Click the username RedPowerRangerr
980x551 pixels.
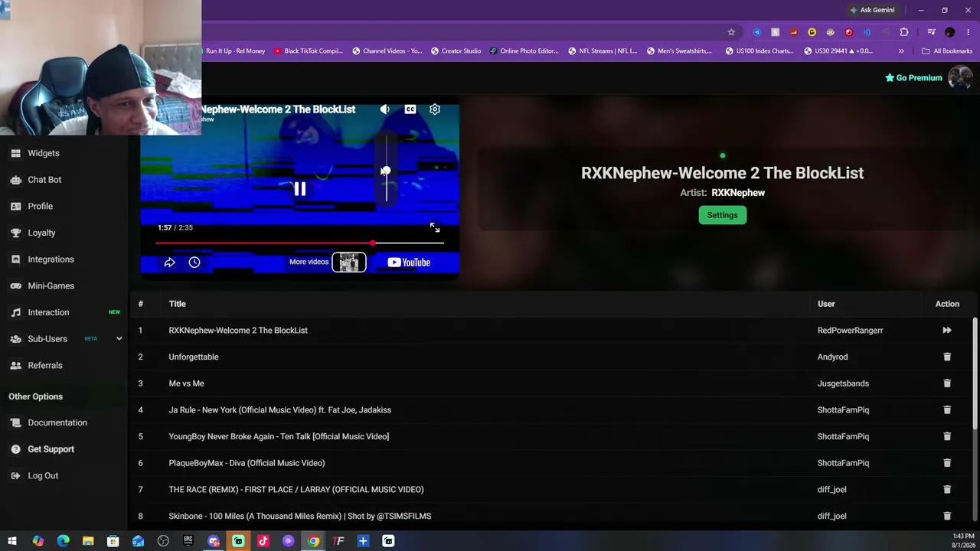850,331
